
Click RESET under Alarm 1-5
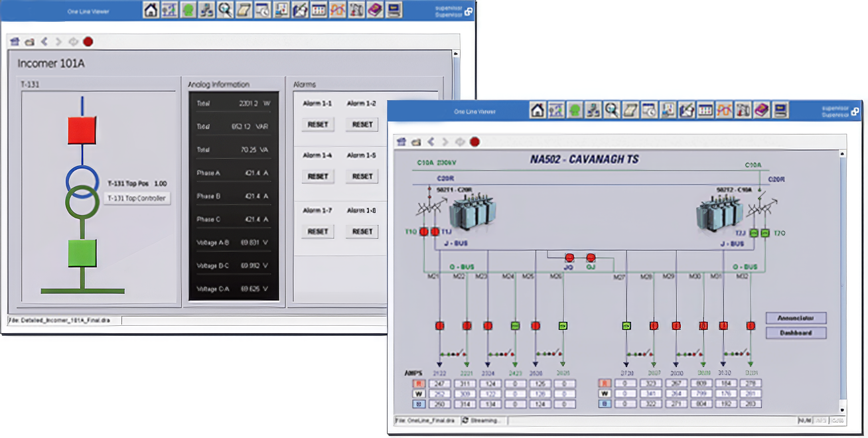[x=362, y=177]
